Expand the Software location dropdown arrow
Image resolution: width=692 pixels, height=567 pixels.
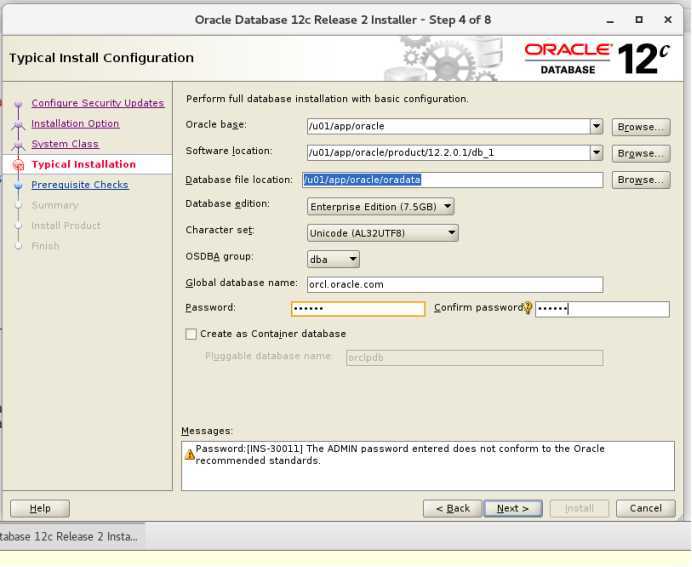tap(596, 153)
